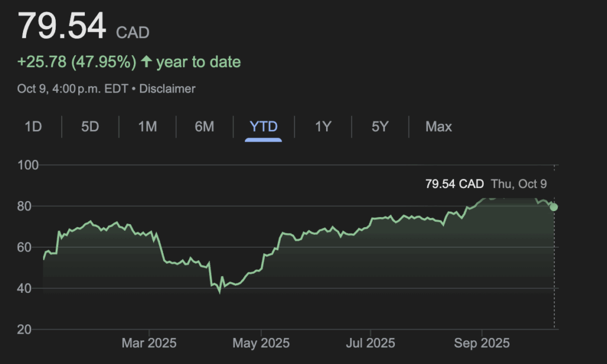This screenshot has width=607, height=364.
Task: Click the large 79.54 price heading
Action: 62,26
